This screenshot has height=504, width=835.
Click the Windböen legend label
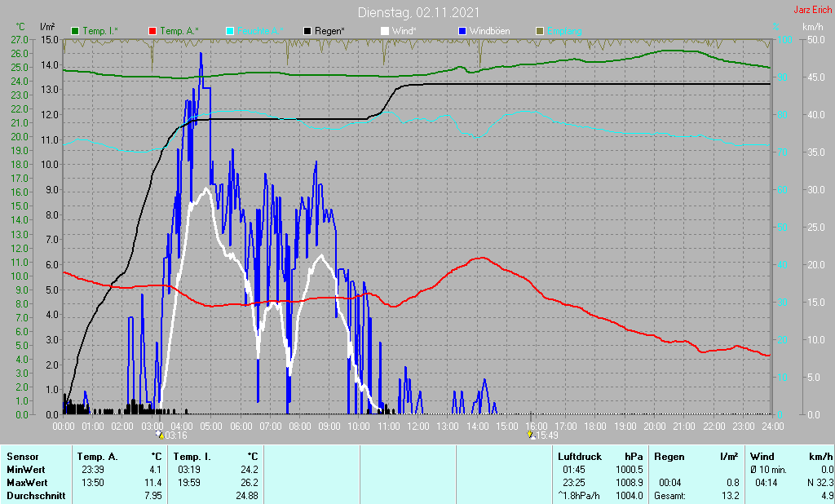tap(490, 31)
